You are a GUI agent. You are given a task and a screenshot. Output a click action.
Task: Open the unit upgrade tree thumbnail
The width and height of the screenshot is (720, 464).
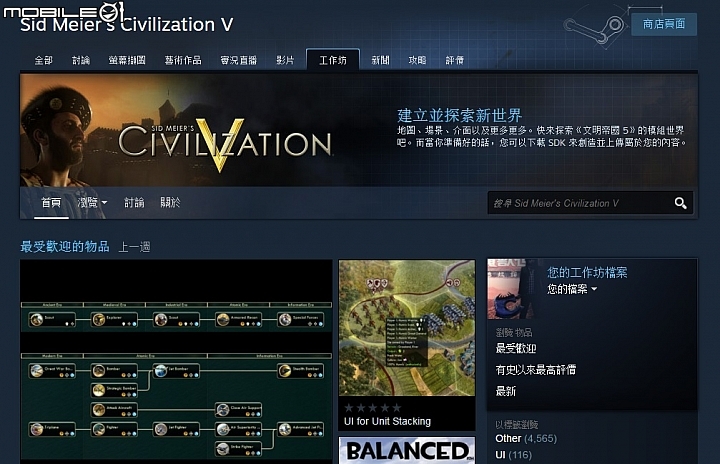tap(176, 362)
